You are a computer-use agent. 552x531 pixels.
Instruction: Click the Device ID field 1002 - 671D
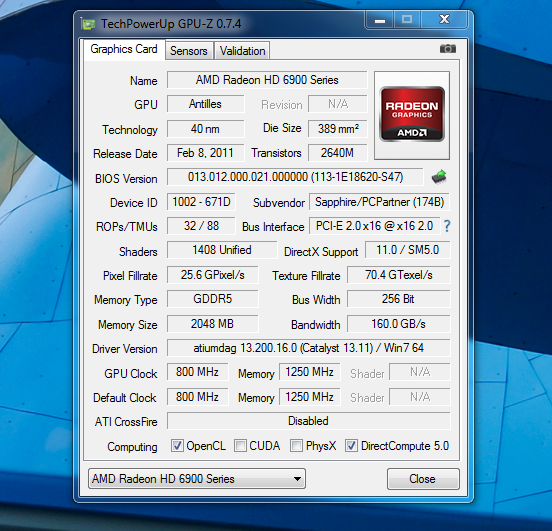pos(201,202)
